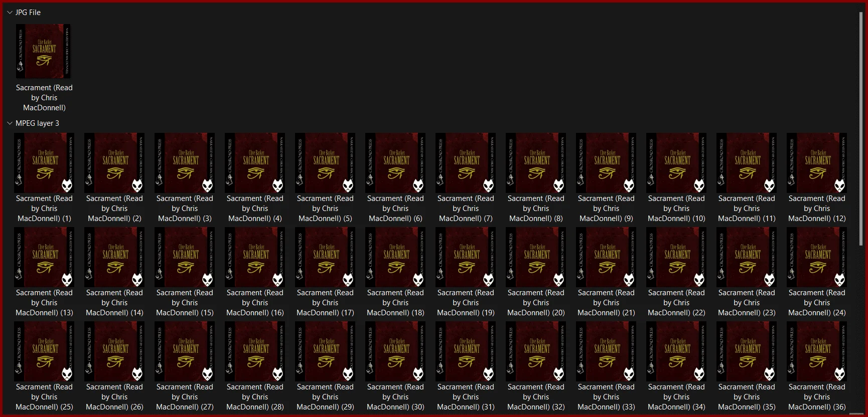Click the JPG file name Sacrament (Read by Chris MacDonnell)

coord(44,98)
